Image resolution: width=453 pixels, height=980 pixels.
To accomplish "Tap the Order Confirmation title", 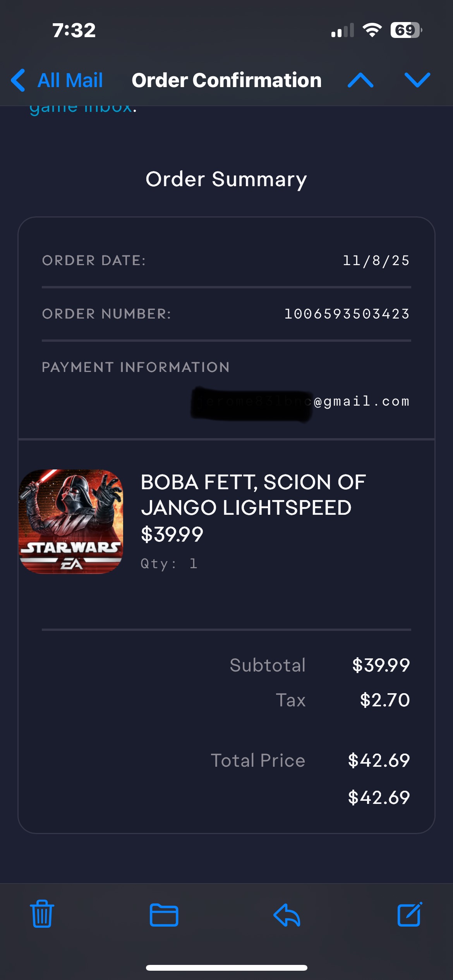I will (x=226, y=81).
